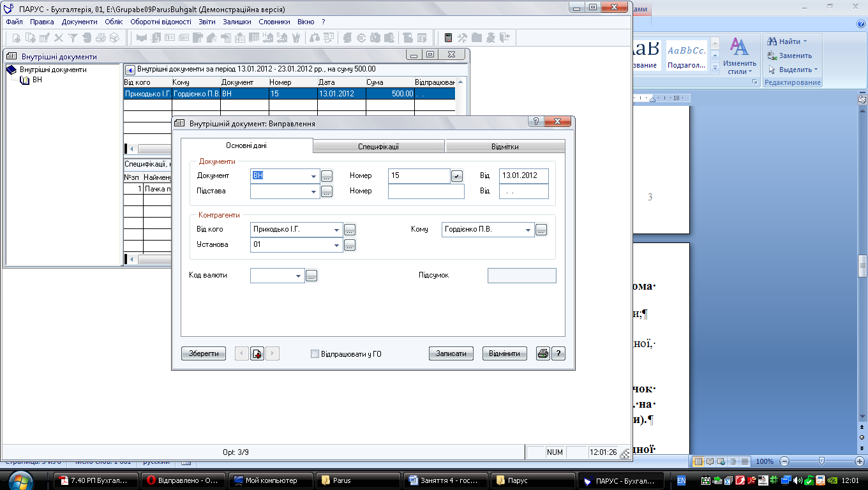Expand the Підстава dropdown

[314, 191]
